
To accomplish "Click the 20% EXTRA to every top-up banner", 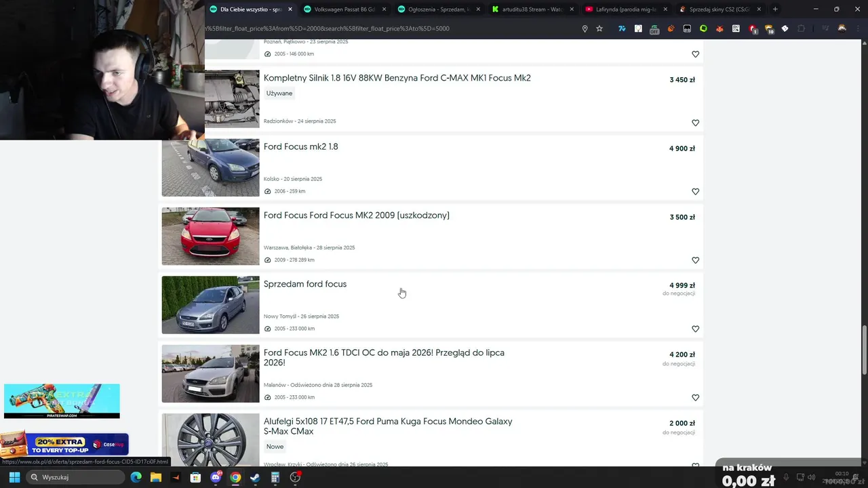I will pyautogui.click(x=64, y=445).
